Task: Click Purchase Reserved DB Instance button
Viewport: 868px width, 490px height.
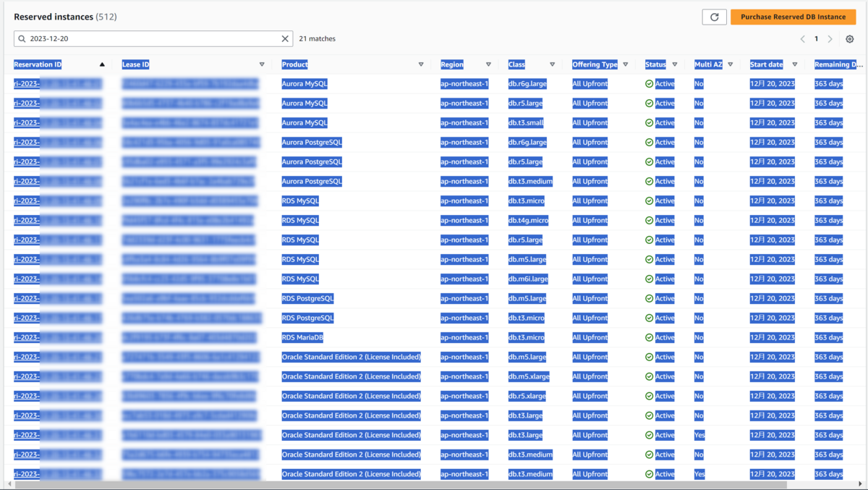Action: (x=793, y=17)
